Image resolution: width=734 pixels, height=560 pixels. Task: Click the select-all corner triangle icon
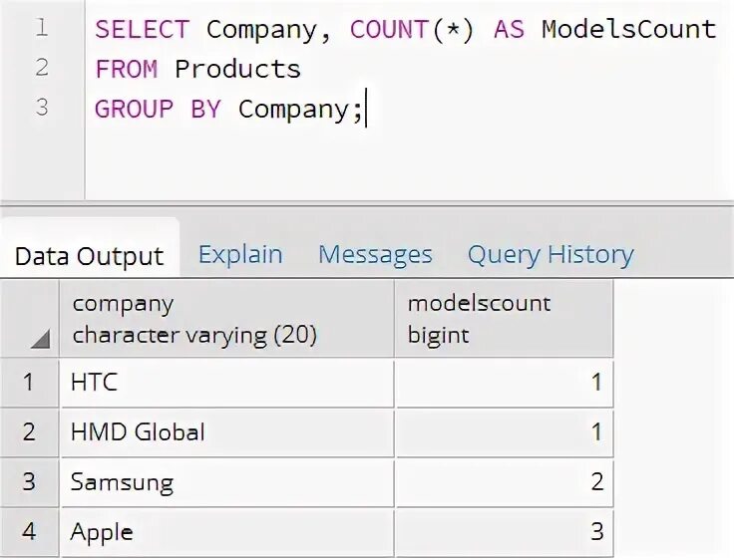(39, 340)
